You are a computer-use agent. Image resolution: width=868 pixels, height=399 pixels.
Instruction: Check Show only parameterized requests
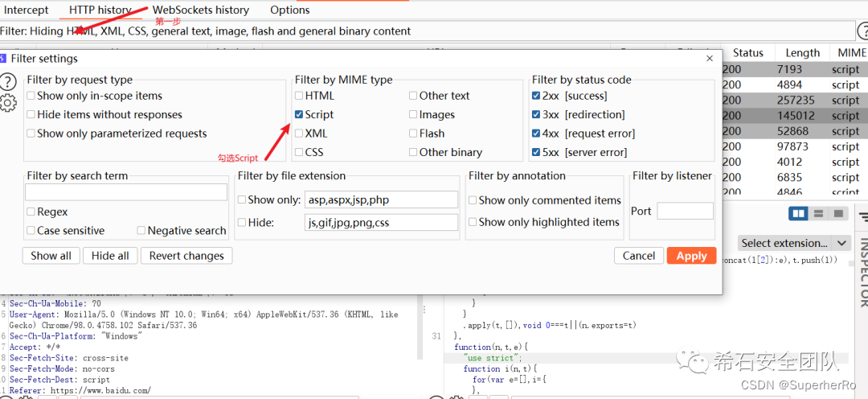tap(31, 134)
